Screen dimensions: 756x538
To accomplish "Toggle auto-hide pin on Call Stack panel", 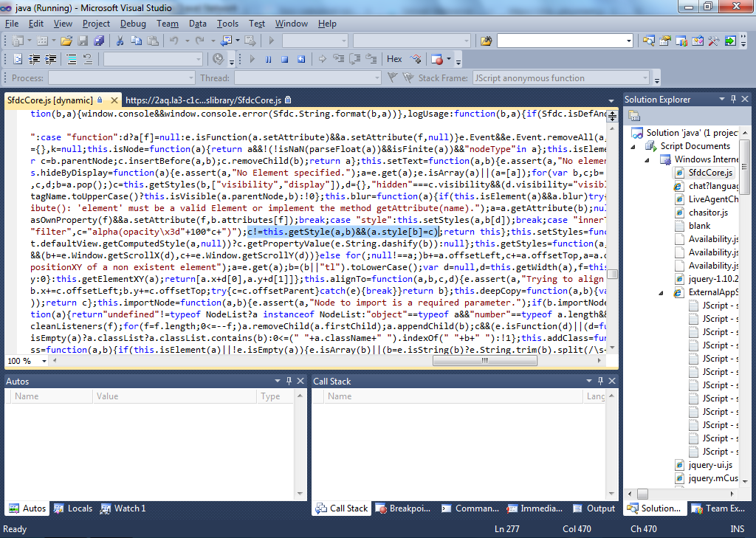I will point(598,381).
